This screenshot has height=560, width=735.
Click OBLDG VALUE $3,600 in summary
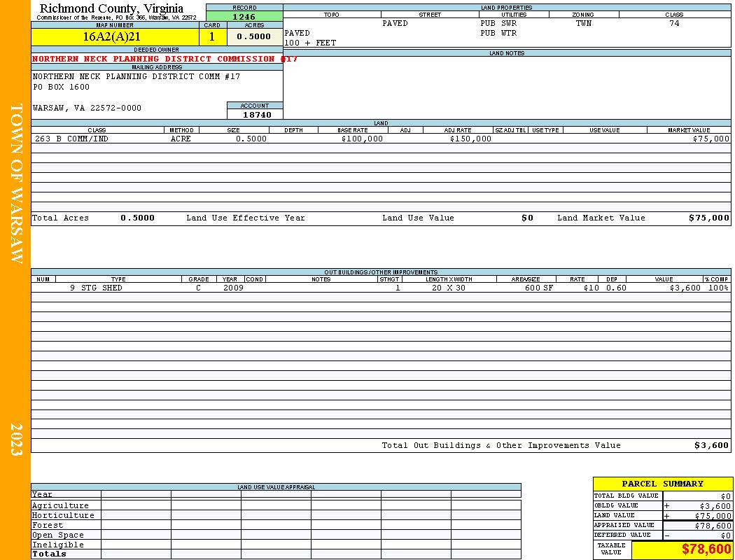[715, 506]
